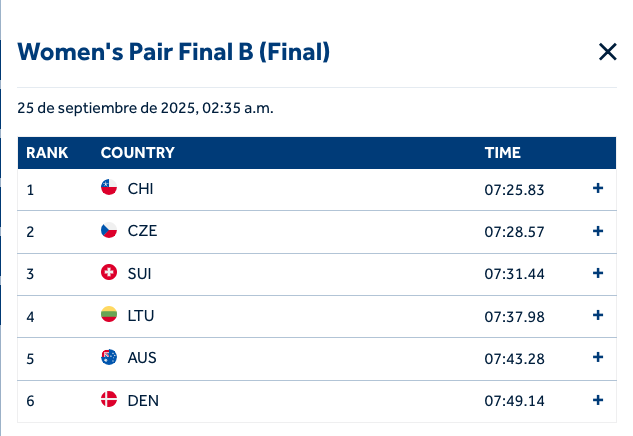Click the Switzerland flag icon
The height and width of the screenshot is (436, 633).
pyautogui.click(x=110, y=273)
